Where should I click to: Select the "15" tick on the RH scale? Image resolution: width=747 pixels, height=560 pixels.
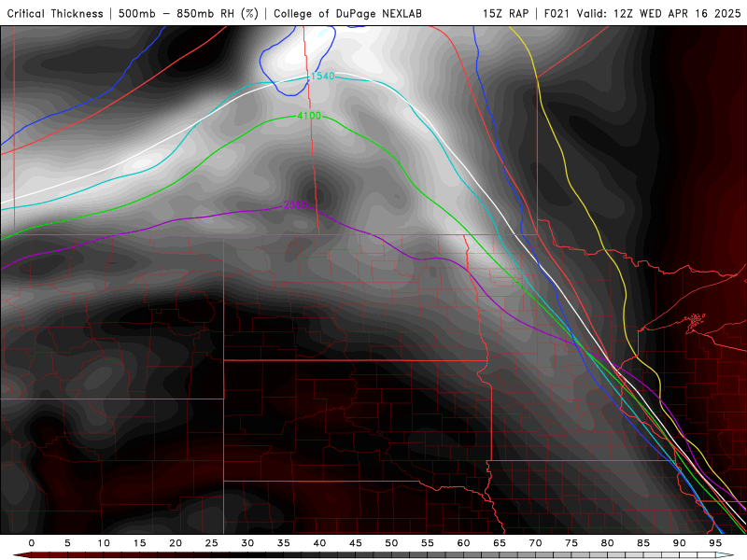pyautogui.click(x=139, y=543)
